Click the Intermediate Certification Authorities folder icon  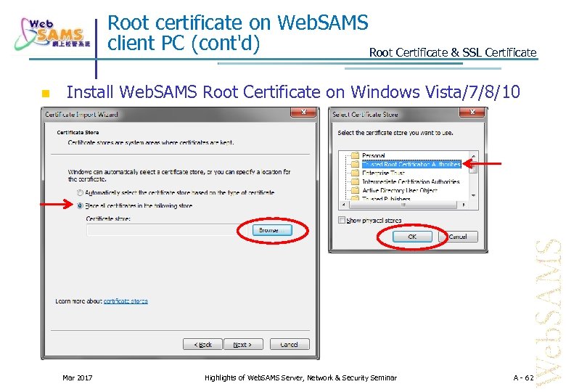[x=355, y=181]
